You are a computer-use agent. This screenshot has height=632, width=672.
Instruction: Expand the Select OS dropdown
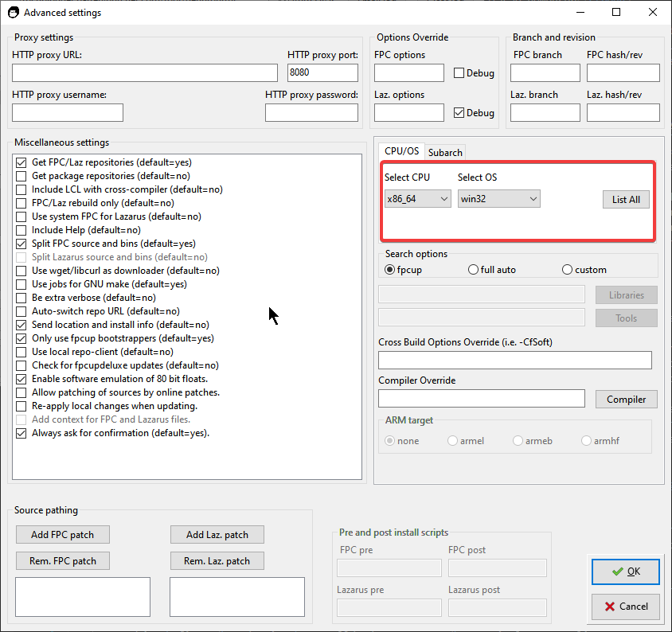click(x=499, y=199)
